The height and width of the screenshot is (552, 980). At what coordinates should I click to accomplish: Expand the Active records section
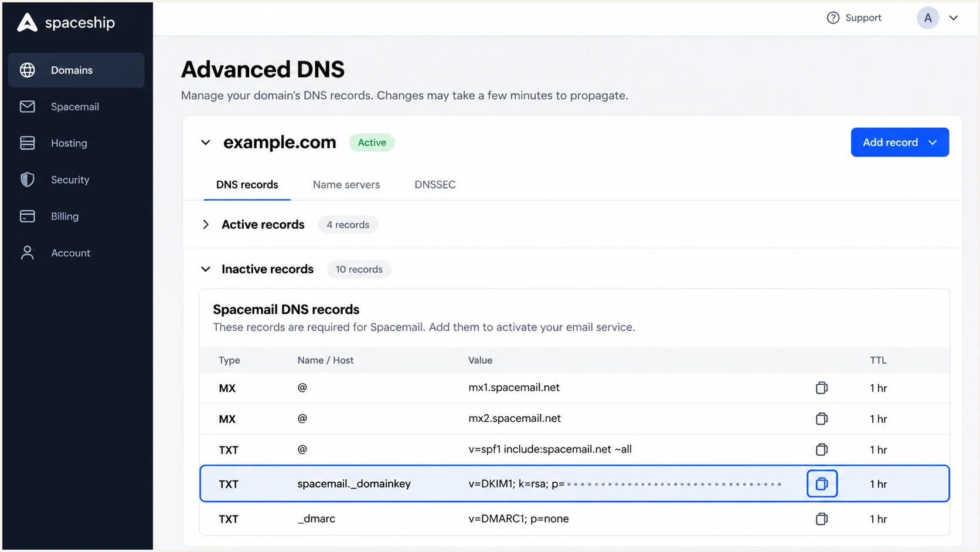206,225
